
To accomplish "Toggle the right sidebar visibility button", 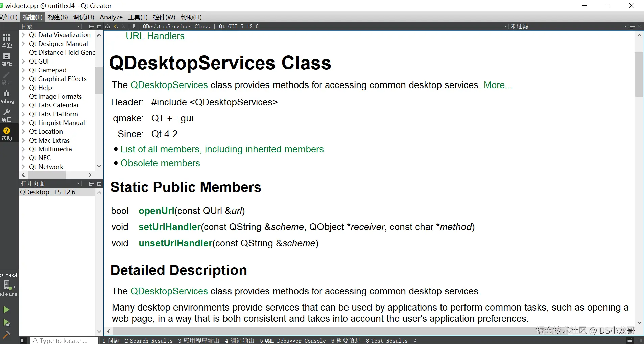I will coord(640,340).
